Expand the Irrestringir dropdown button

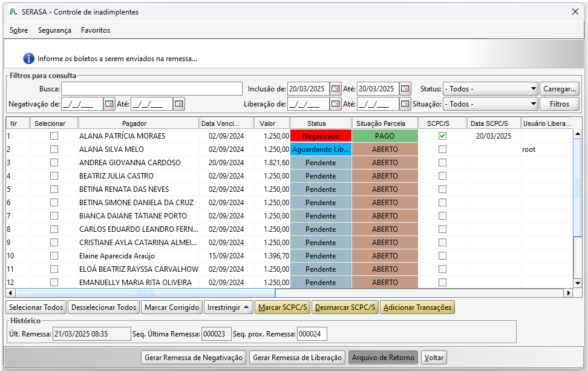pyautogui.click(x=228, y=307)
